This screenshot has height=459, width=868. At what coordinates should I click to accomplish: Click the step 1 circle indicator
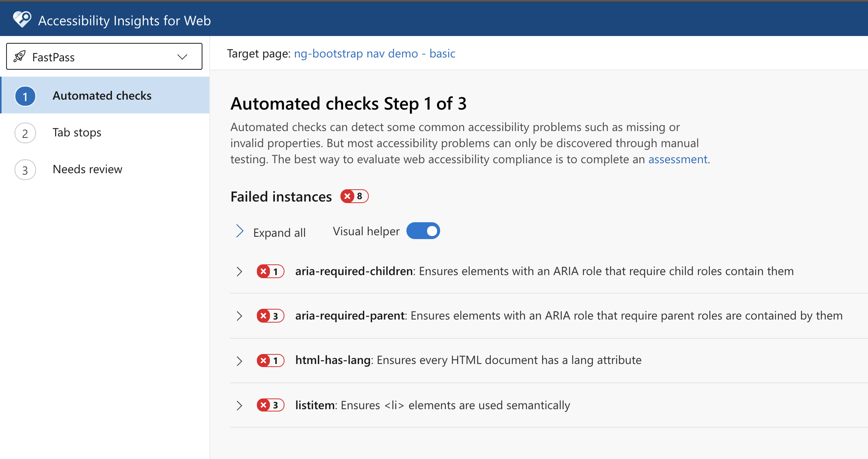(x=25, y=96)
